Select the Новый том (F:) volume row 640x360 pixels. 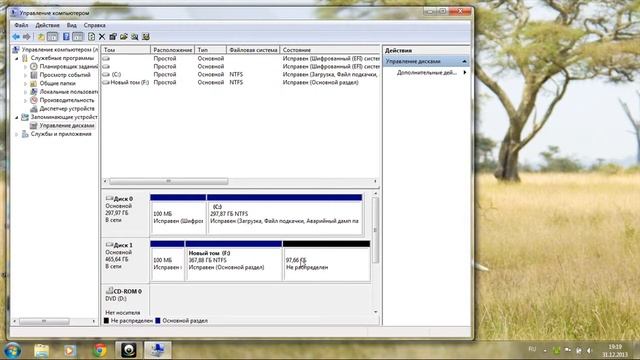[x=241, y=82]
